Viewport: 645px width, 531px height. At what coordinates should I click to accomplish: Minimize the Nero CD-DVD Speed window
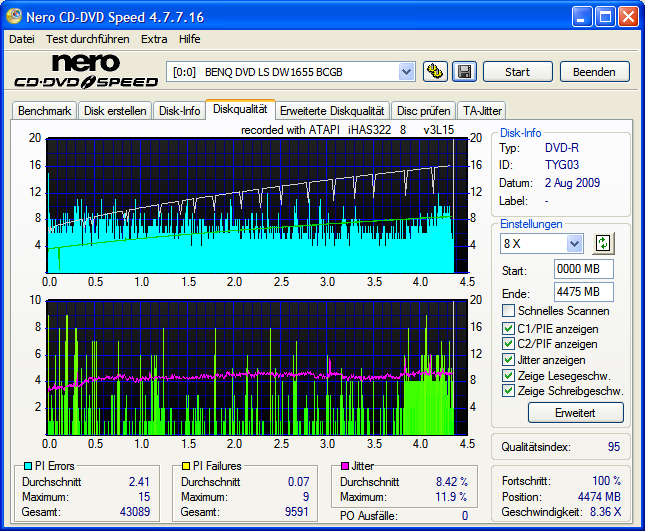[x=581, y=17]
